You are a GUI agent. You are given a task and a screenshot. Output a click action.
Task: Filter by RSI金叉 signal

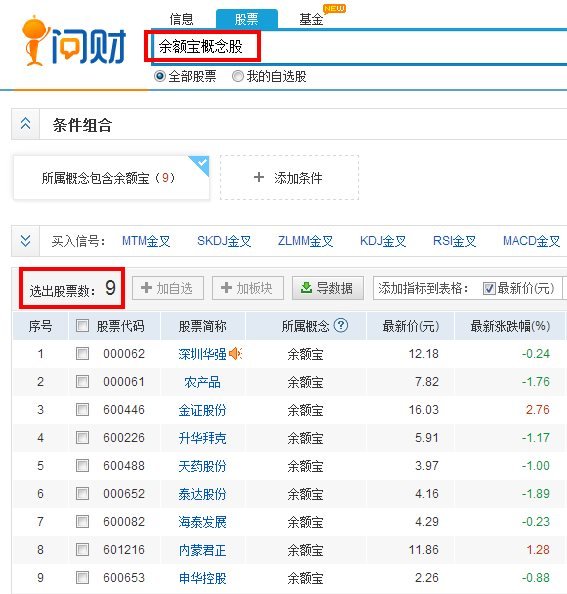point(454,241)
